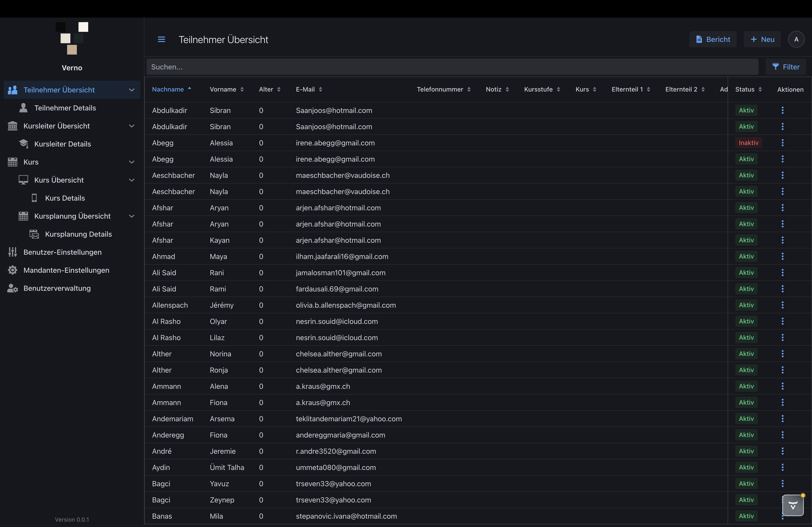Sort by Notiz column

[x=497, y=89]
